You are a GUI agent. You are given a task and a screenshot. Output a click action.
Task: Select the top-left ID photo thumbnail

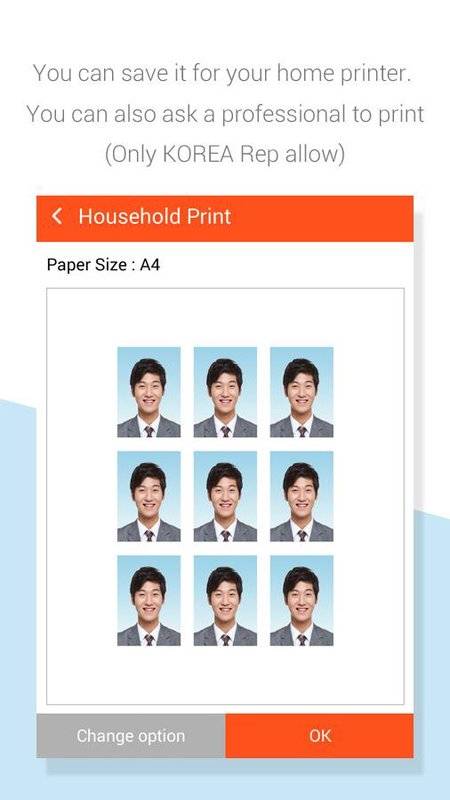click(x=148, y=392)
